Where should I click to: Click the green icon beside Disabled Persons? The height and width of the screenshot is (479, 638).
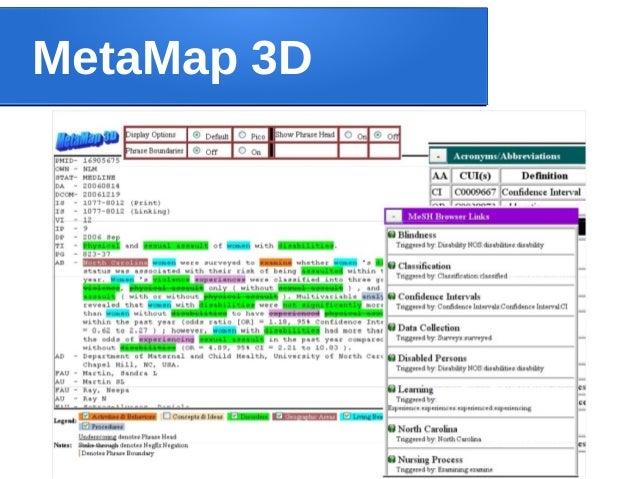391,358
